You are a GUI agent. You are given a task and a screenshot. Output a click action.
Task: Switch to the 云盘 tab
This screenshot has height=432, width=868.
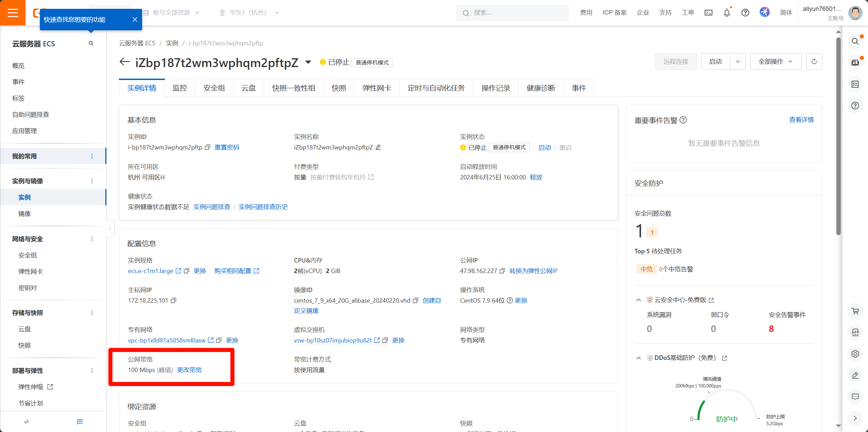tap(248, 88)
